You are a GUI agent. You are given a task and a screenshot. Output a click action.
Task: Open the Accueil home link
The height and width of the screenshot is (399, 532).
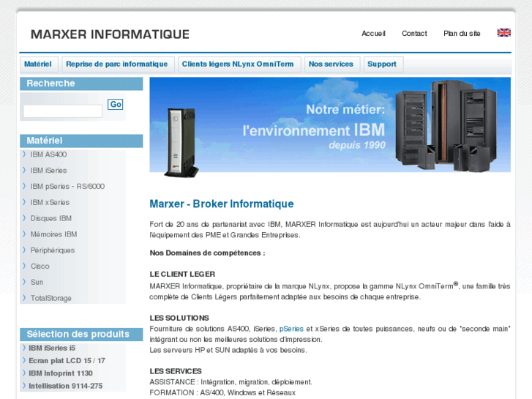(x=373, y=33)
